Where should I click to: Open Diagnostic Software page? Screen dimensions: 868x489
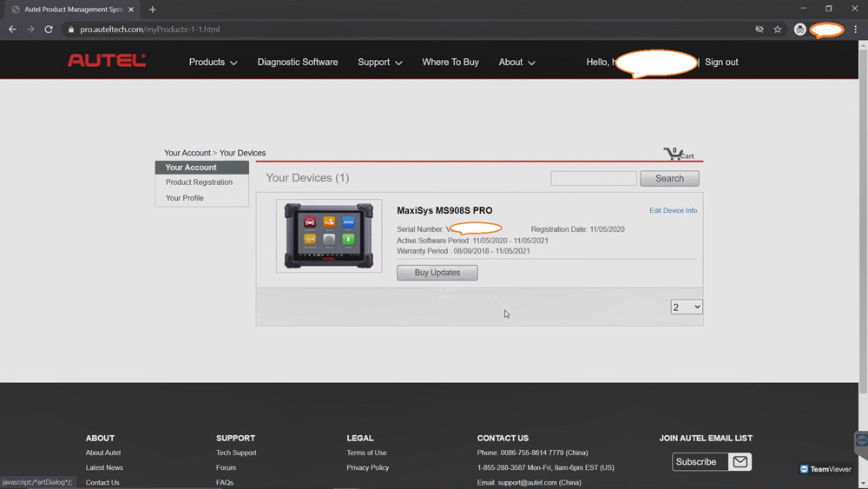[x=297, y=62]
